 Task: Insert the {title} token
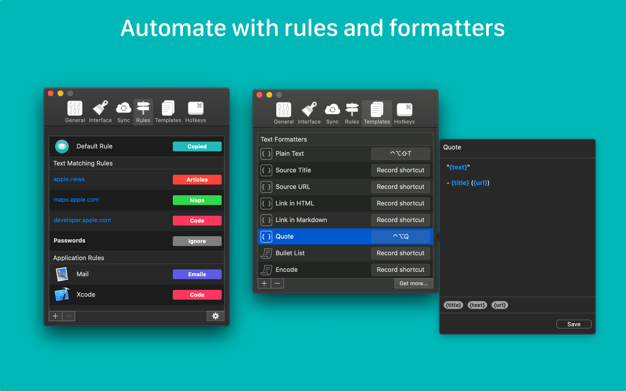pyautogui.click(x=453, y=305)
